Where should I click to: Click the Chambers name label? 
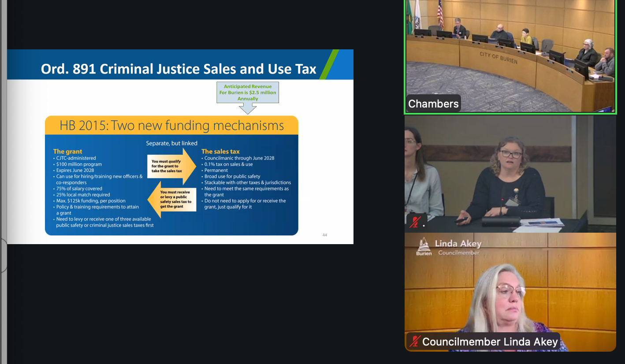click(433, 104)
